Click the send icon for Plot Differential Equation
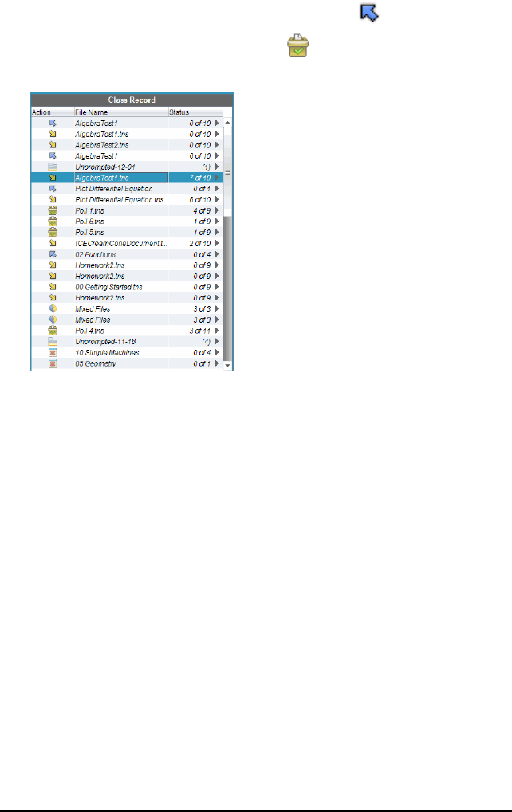Screen dimensions: 512x812 pyautogui.click(x=53, y=189)
